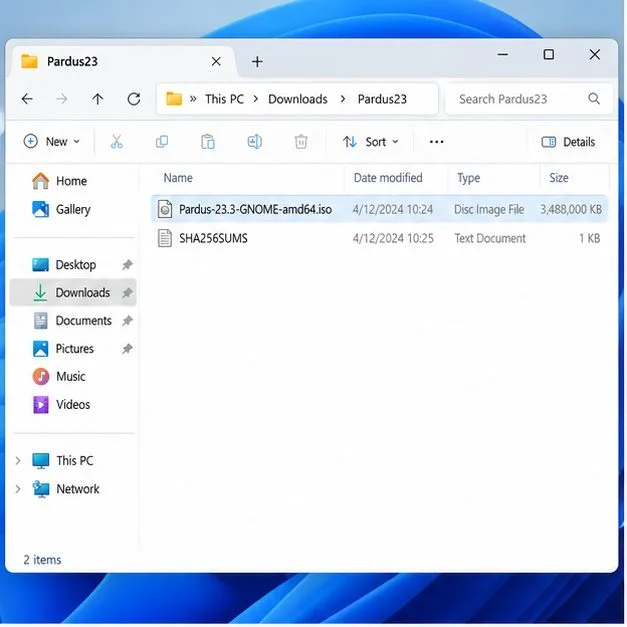Minimize the File Explorer window
The width and height of the screenshot is (627, 627).
[503, 54]
